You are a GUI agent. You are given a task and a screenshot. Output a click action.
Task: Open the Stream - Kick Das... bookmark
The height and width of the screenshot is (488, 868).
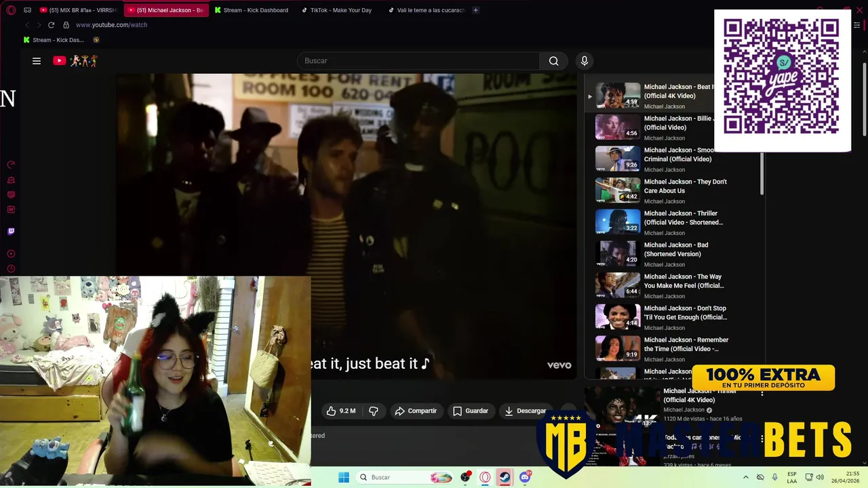[x=54, y=40]
